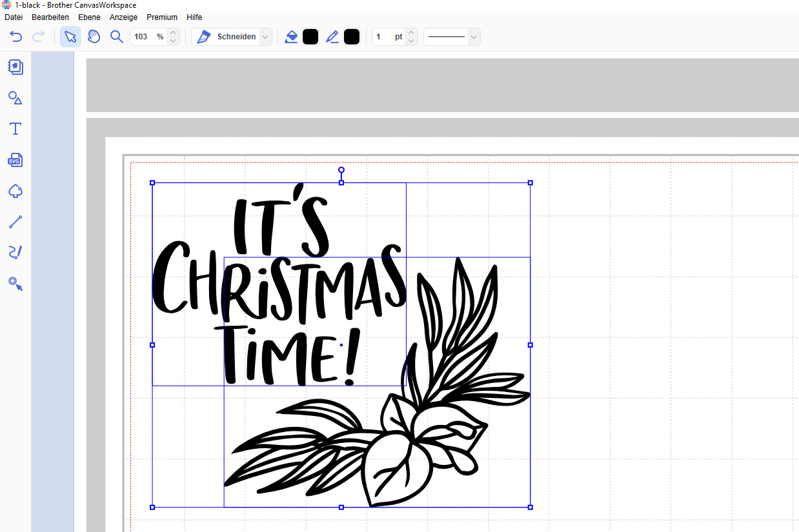The height and width of the screenshot is (532, 799).
Task: Click the black fill color swatch
Action: coord(310,37)
